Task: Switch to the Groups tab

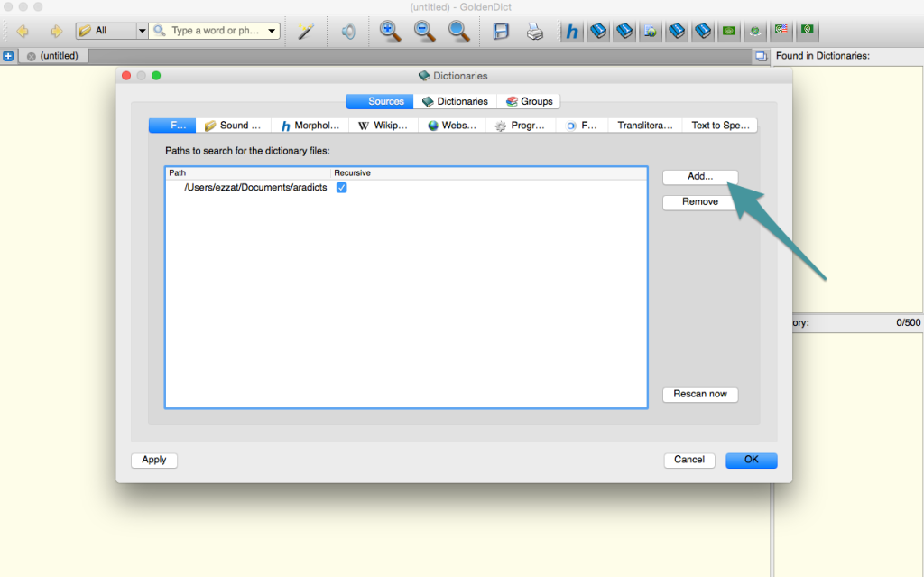Action: coord(529,101)
